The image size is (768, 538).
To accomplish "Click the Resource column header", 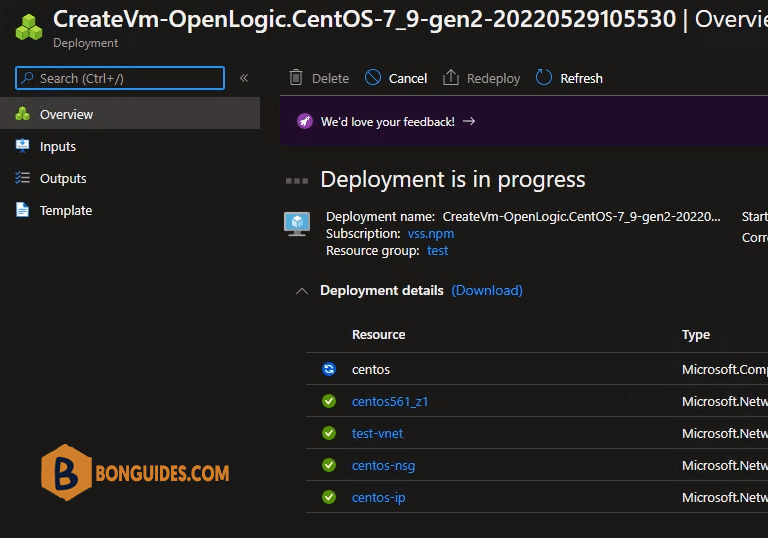I will (379, 335).
